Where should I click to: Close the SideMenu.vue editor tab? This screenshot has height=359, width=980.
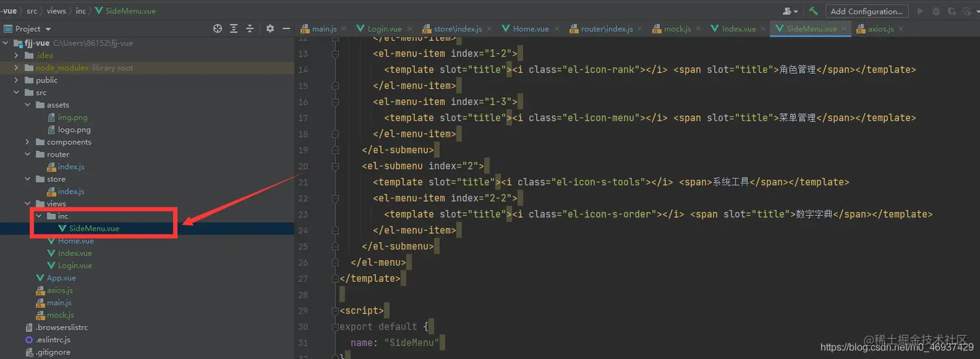pos(844,29)
